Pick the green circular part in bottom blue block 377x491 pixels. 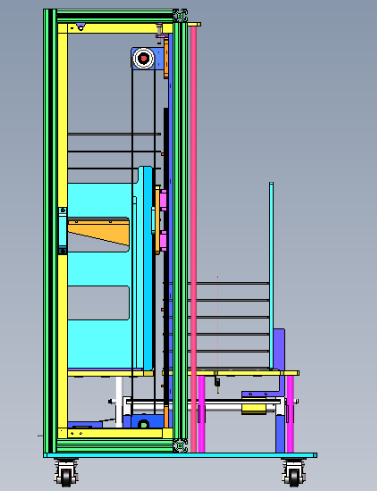[143, 425]
